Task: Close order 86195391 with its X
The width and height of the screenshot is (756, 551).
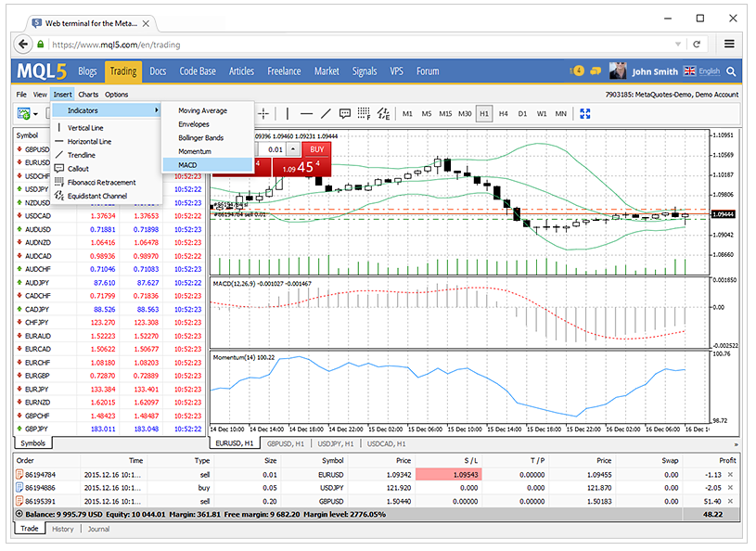Action: coord(730,501)
